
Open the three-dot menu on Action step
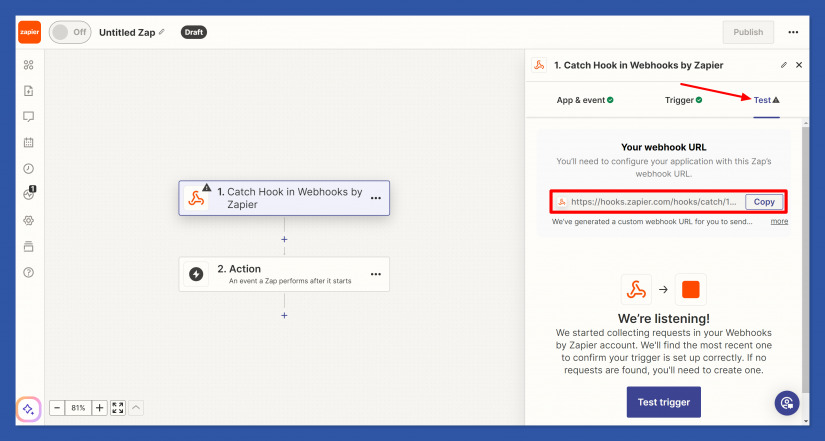click(x=376, y=274)
